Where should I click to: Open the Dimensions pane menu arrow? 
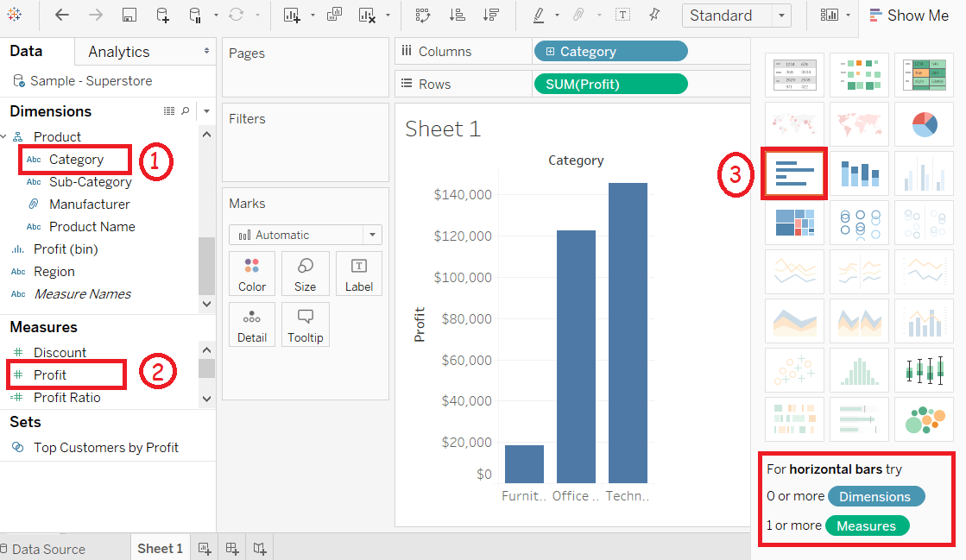(x=206, y=111)
